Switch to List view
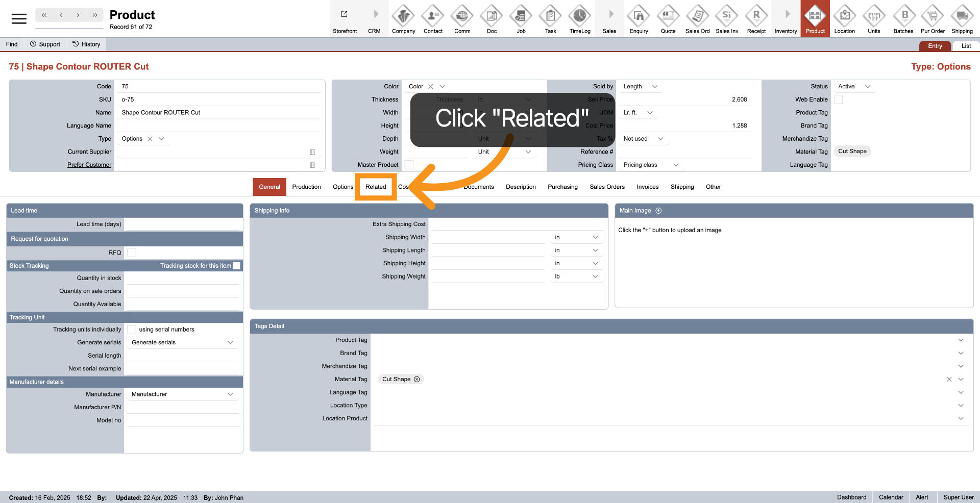Image resolution: width=980 pixels, height=503 pixels. pos(966,46)
